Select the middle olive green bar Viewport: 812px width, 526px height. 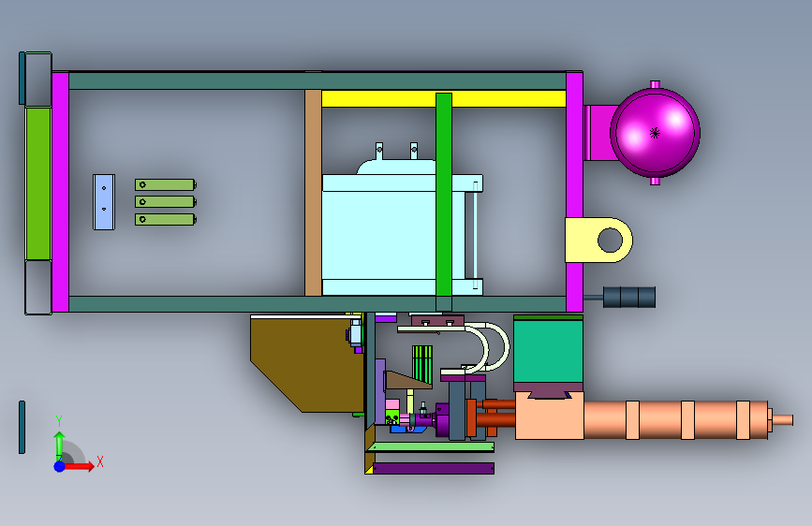[x=165, y=201]
